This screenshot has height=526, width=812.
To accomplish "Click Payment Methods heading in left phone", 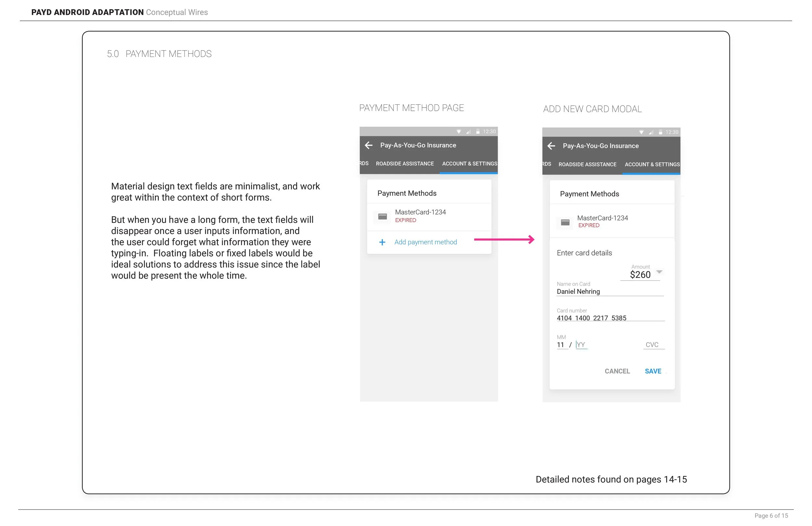I will [x=407, y=193].
